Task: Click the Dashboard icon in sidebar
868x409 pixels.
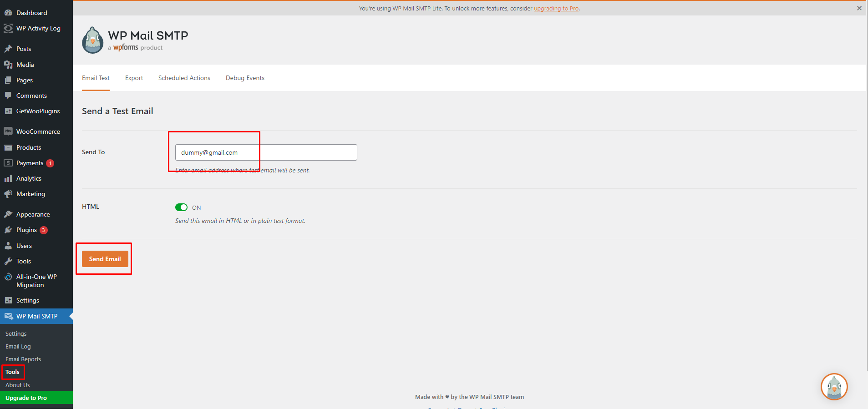Action: tap(8, 13)
